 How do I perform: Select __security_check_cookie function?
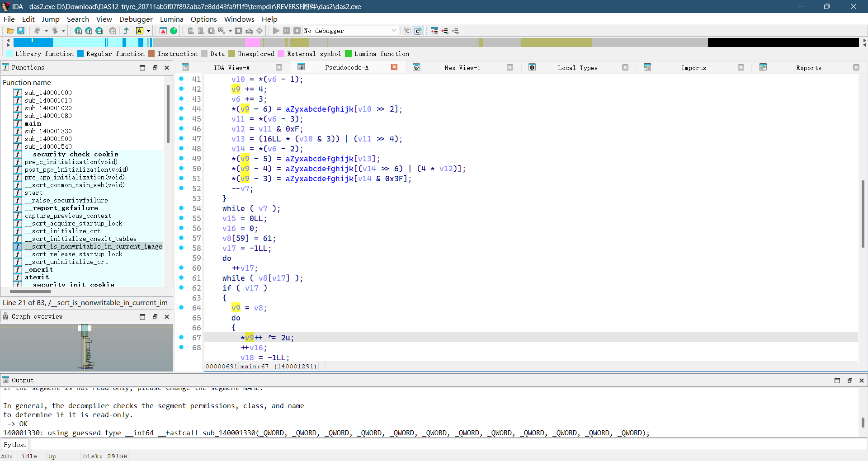tap(71, 154)
